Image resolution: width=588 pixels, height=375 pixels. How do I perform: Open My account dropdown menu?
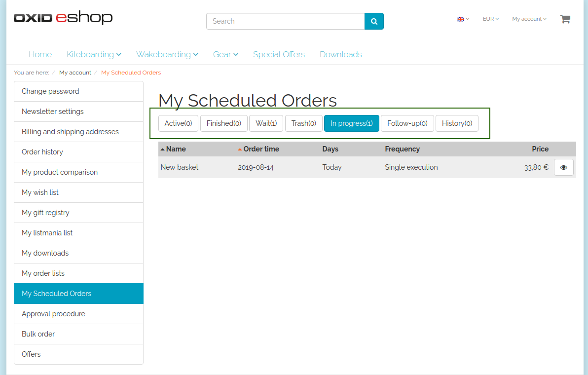tap(529, 19)
